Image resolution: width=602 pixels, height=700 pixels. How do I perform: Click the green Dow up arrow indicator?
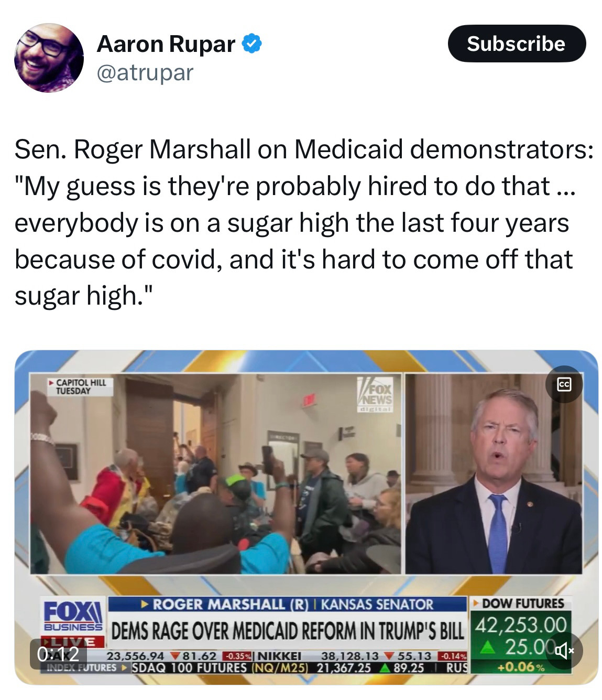point(491,649)
